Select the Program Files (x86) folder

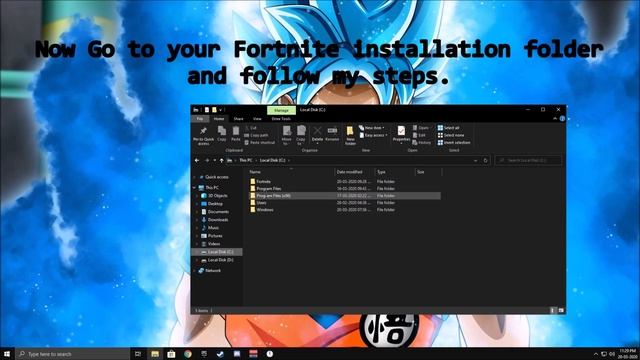coord(344,196)
